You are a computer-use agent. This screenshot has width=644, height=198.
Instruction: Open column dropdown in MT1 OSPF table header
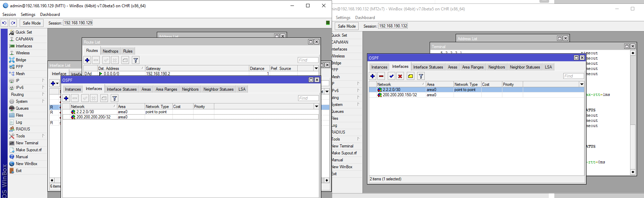point(316,106)
